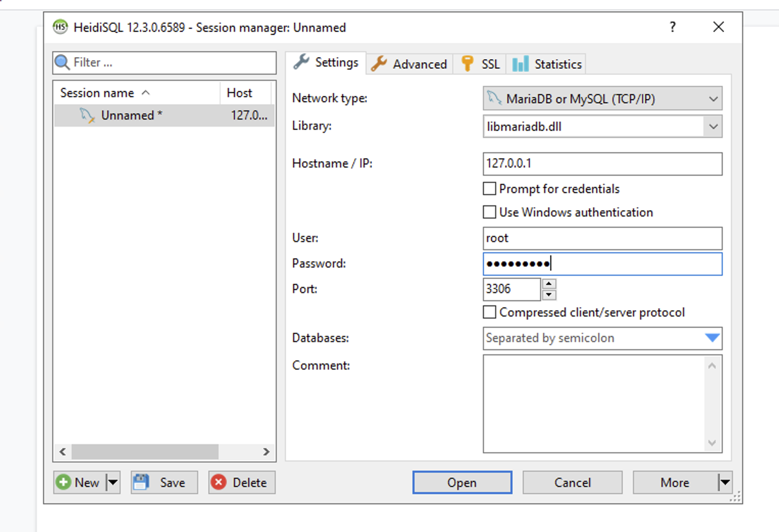779x532 pixels.
Task: Switch to the SSL tab
Action: coord(480,64)
